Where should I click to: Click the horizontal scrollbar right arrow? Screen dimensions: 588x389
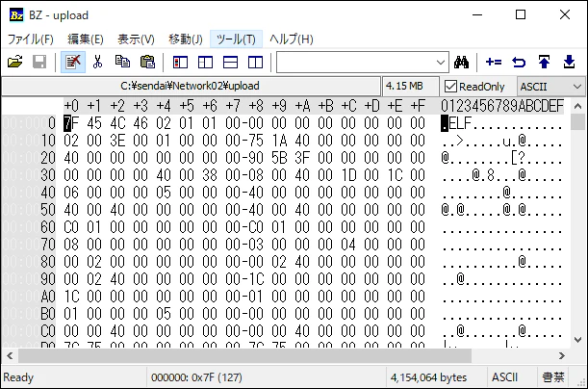562,355
